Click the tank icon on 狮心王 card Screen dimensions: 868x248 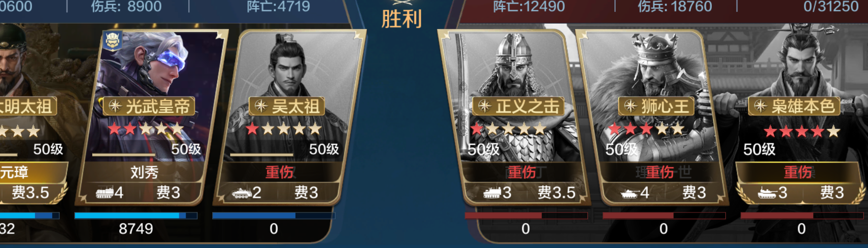tap(630, 193)
